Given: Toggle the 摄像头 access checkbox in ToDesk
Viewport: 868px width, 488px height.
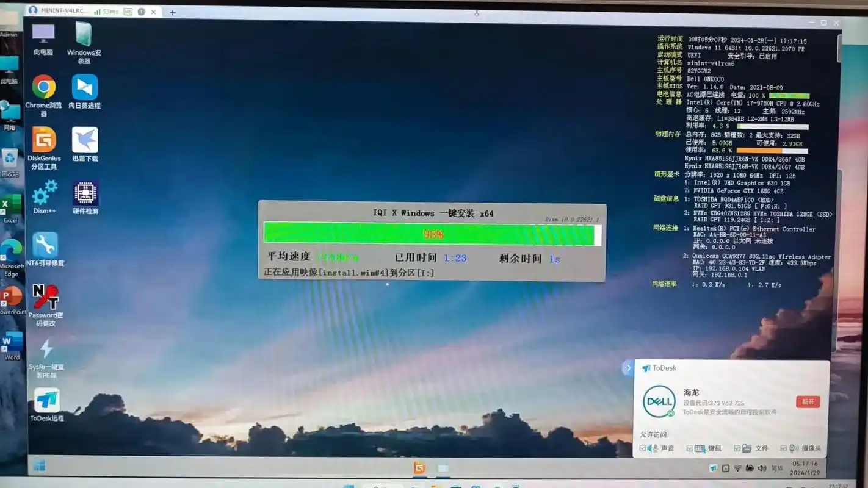Looking at the screenshot, I should click(x=784, y=448).
